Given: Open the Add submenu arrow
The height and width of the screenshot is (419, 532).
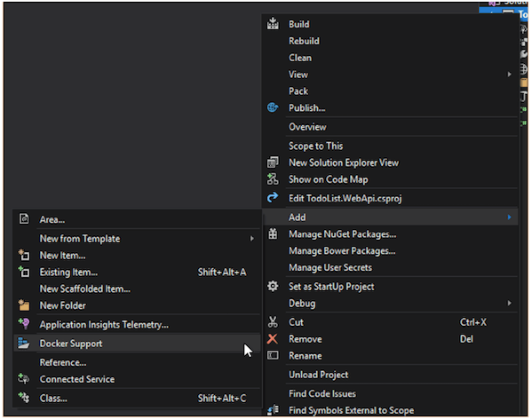Looking at the screenshot, I should (x=509, y=217).
